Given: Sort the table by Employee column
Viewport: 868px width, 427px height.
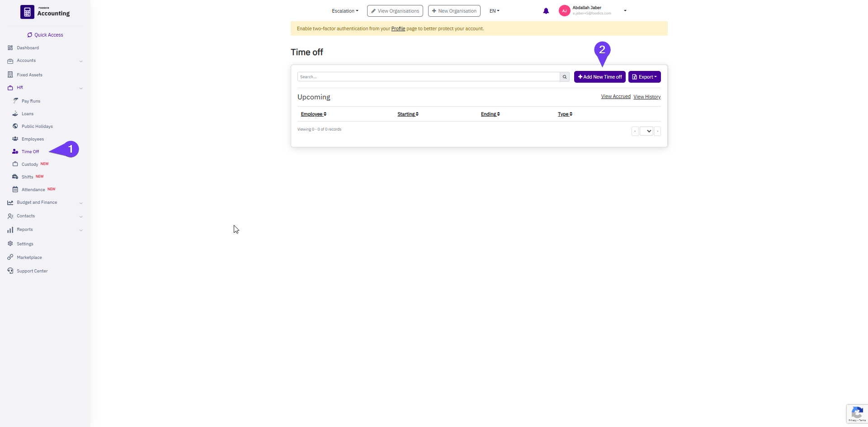Looking at the screenshot, I should tap(313, 114).
